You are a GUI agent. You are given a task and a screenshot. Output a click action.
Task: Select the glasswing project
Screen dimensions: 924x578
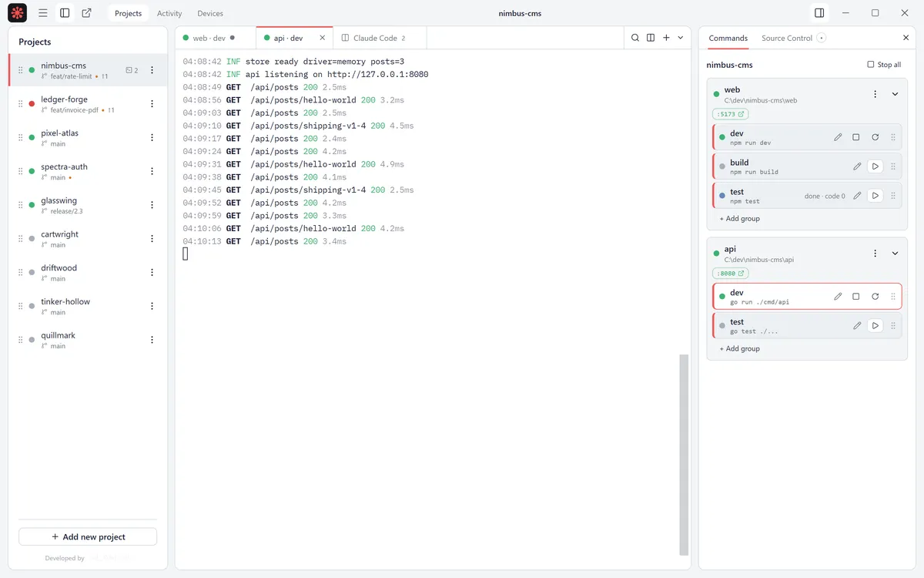pyautogui.click(x=88, y=205)
